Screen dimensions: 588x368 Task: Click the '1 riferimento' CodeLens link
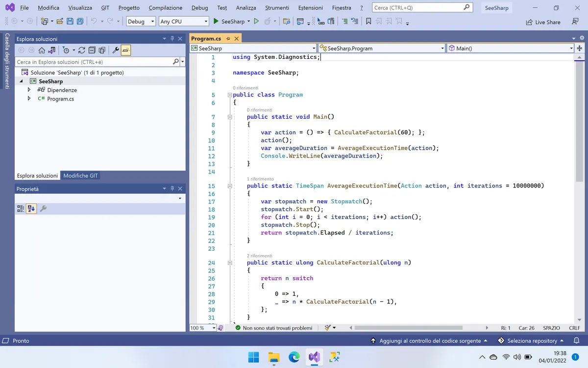point(260,179)
